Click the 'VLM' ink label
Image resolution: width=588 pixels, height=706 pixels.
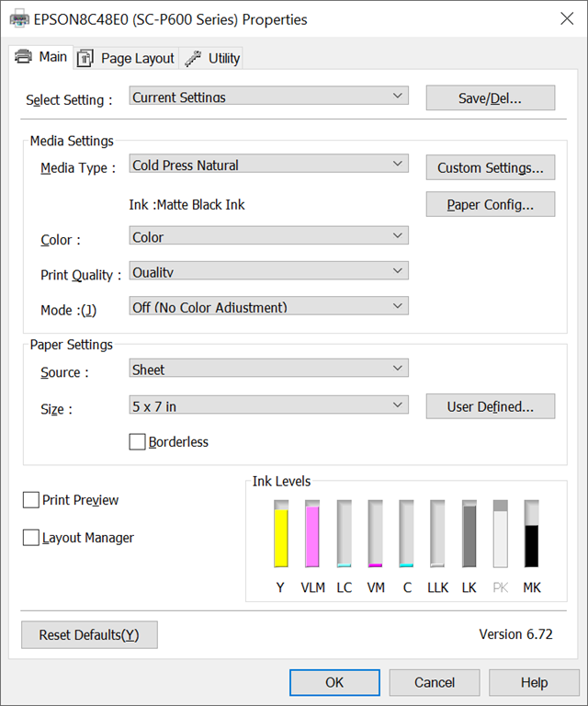[312, 587]
